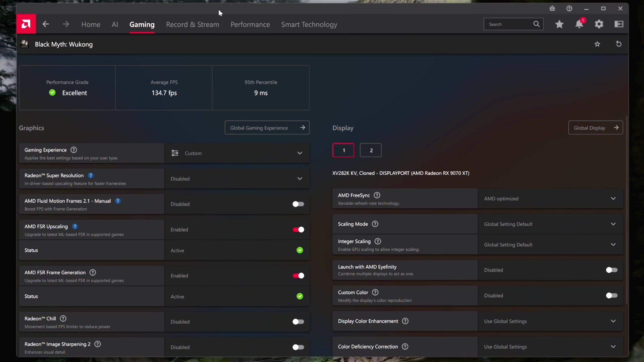Image resolution: width=644 pixels, height=362 pixels.
Task: Favorite Black Myth: Wukong with the star icon
Action: (597, 44)
